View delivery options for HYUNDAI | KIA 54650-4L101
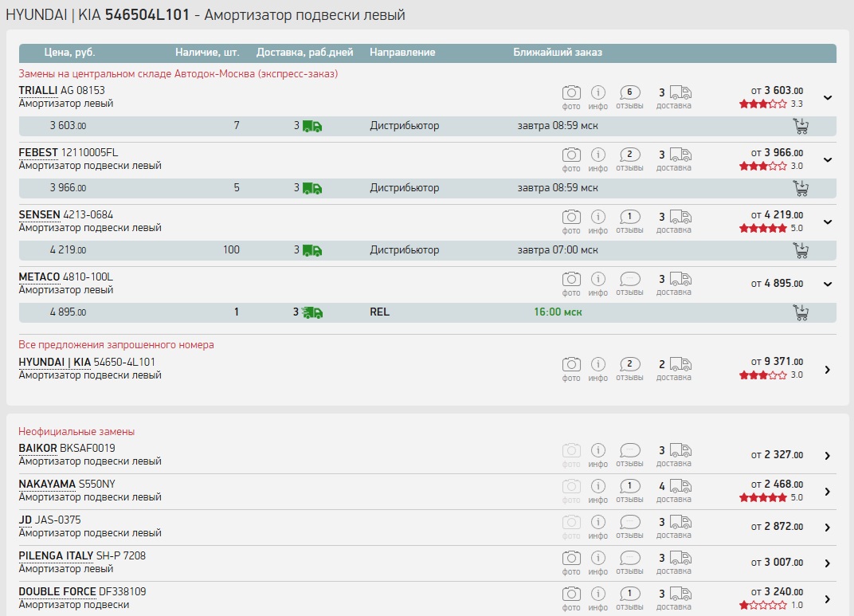Image resolution: width=854 pixels, height=616 pixels. click(674, 369)
